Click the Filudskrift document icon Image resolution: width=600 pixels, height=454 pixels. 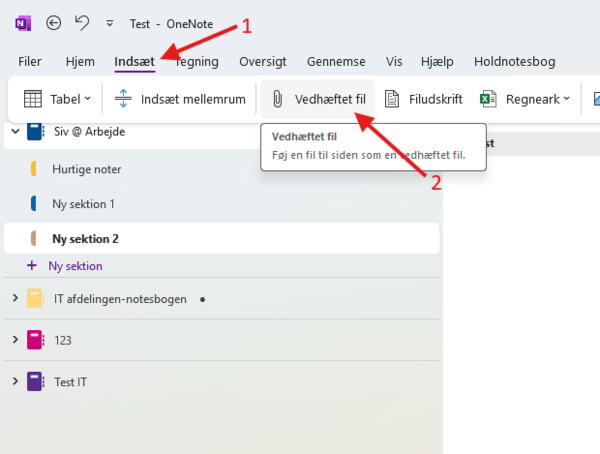[x=393, y=99]
